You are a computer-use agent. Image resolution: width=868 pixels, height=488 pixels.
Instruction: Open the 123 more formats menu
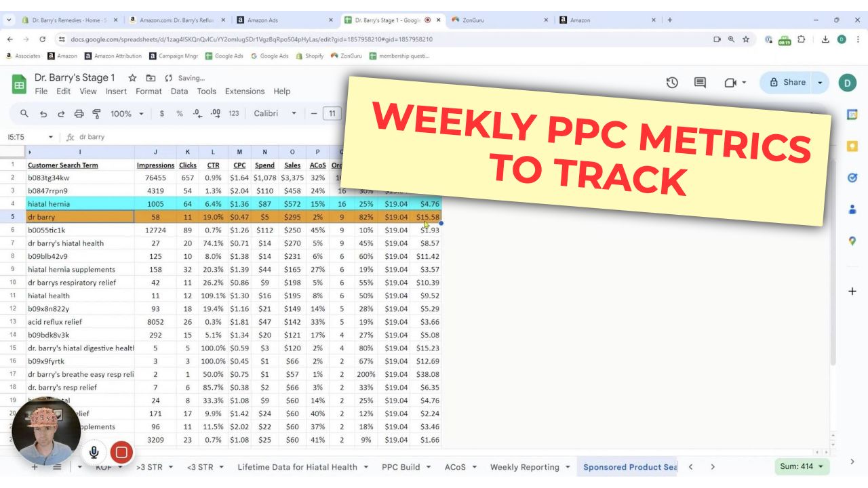coord(234,114)
